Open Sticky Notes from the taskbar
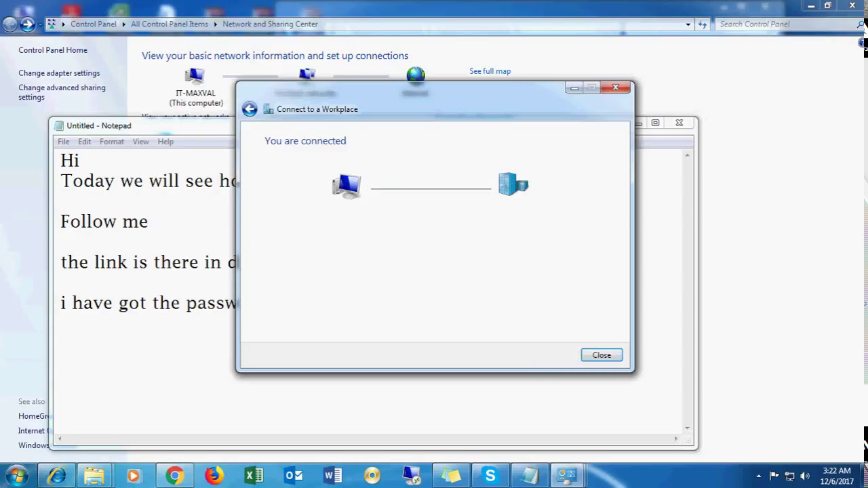 [451, 476]
